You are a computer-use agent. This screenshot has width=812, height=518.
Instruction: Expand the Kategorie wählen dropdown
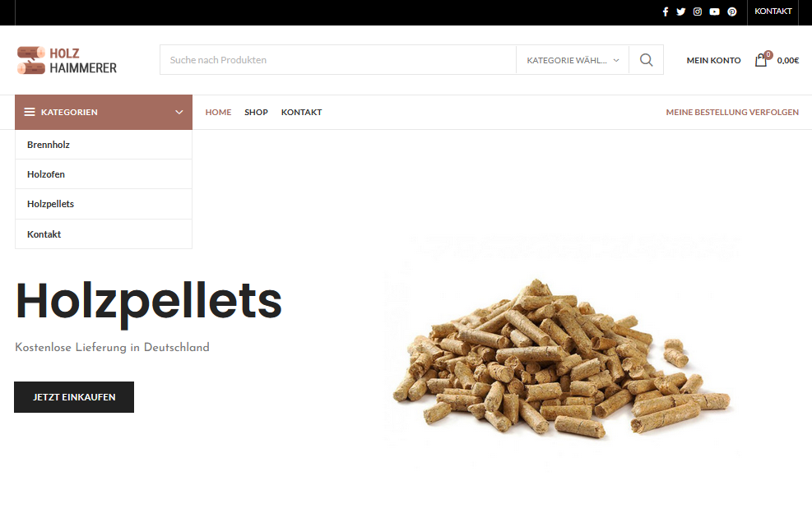573,60
